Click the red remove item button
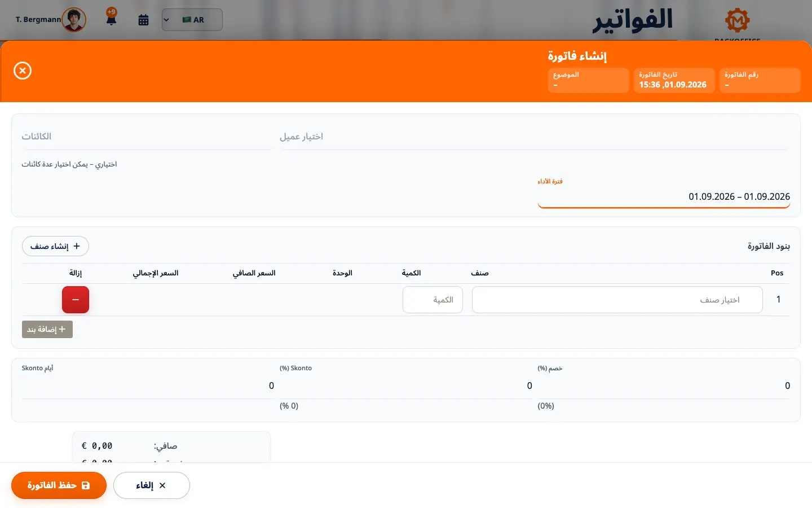 point(76,300)
